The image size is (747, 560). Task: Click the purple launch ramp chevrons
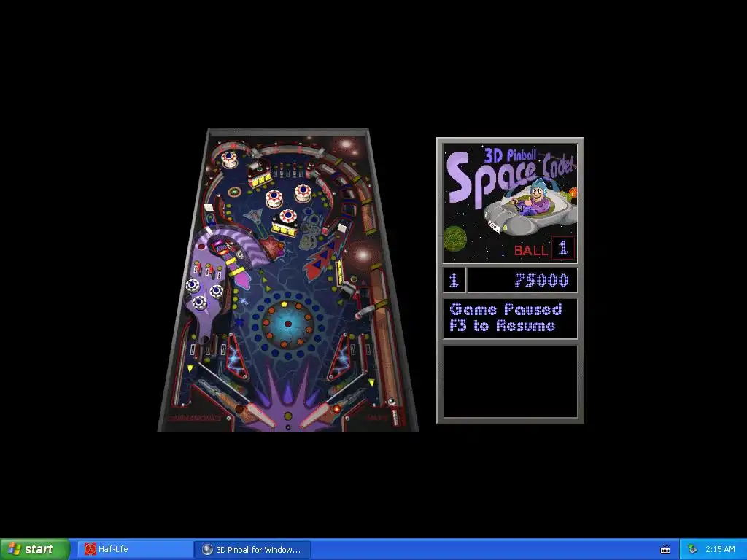[x=237, y=244]
